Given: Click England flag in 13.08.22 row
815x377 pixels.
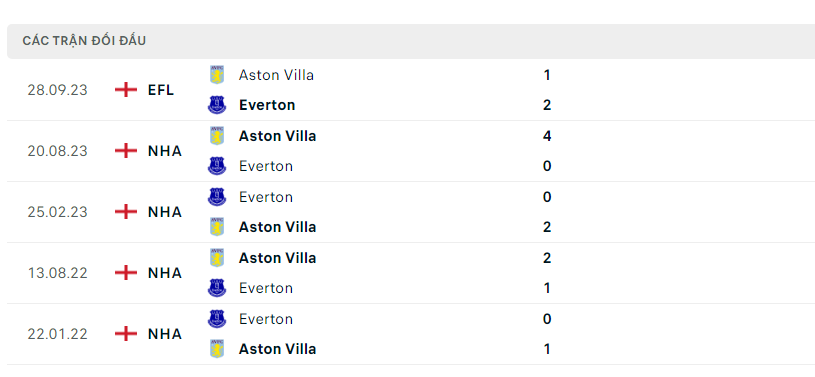Looking at the screenshot, I should coord(126,272).
